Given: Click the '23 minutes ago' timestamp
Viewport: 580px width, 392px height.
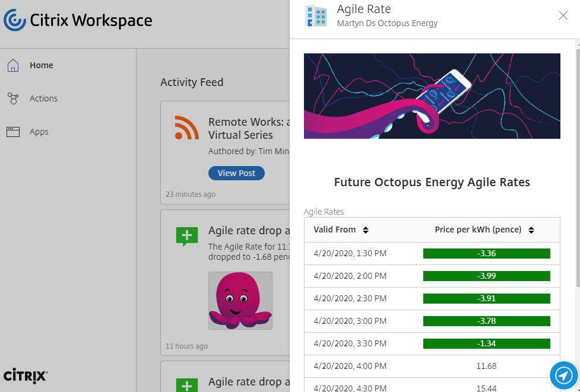Looking at the screenshot, I should coord(191,195).
